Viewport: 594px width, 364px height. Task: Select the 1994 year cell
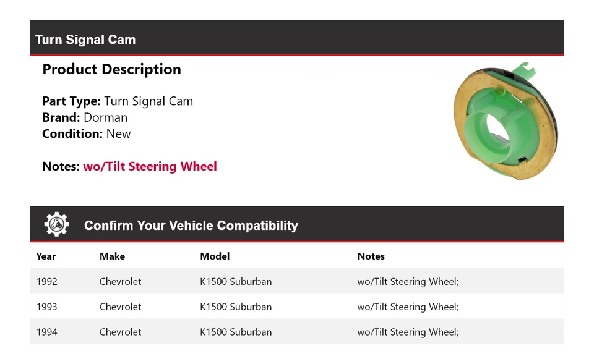pyautogui.click(x=46, y=332)
